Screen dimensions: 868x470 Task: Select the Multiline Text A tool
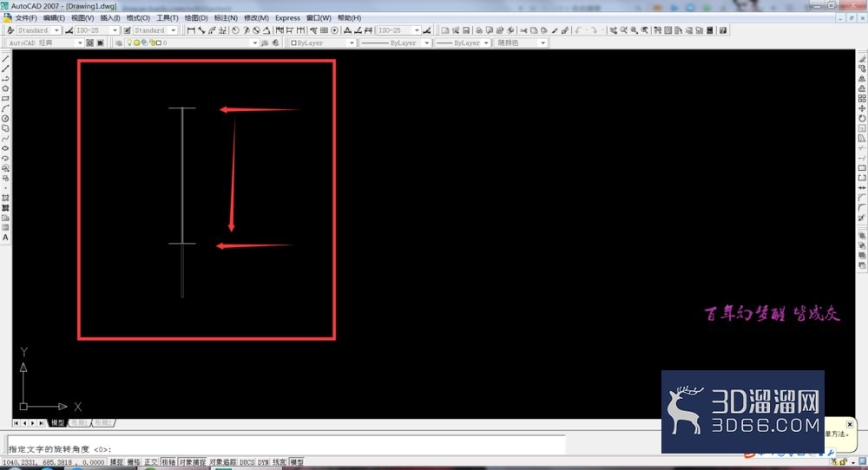tap(5, 238)
